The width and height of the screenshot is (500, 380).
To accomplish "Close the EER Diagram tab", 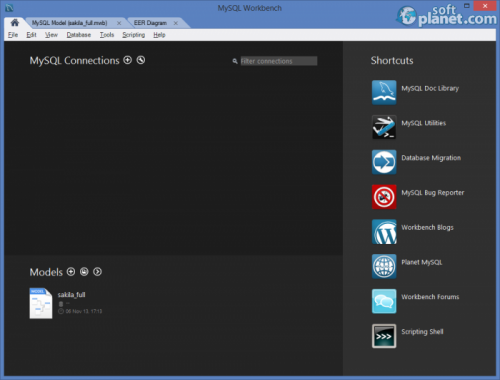I will pos(176,23).
